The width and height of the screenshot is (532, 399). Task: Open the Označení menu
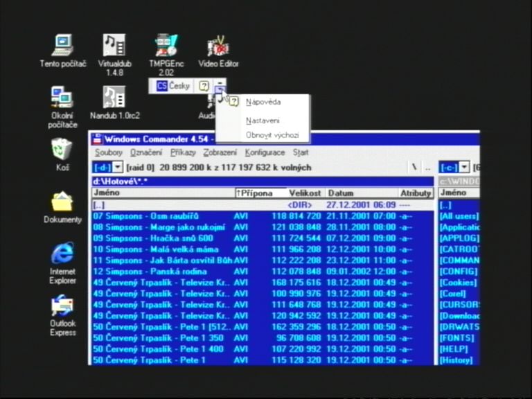coord(146,152)
